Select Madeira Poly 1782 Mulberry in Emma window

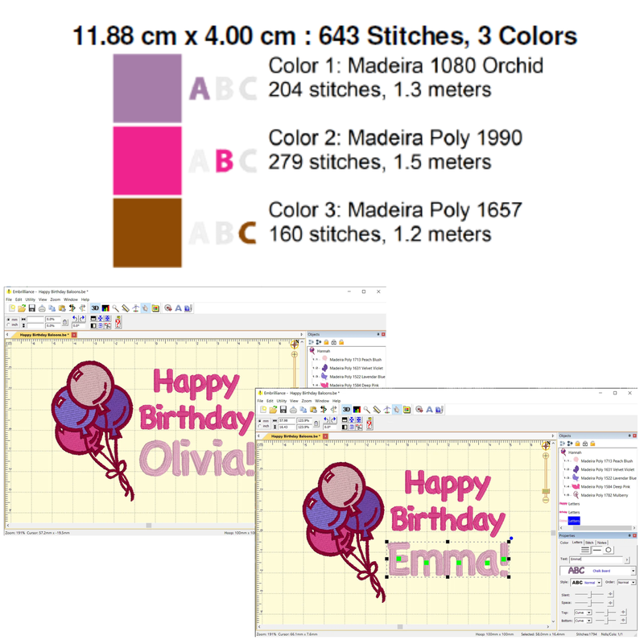point(605,495)
